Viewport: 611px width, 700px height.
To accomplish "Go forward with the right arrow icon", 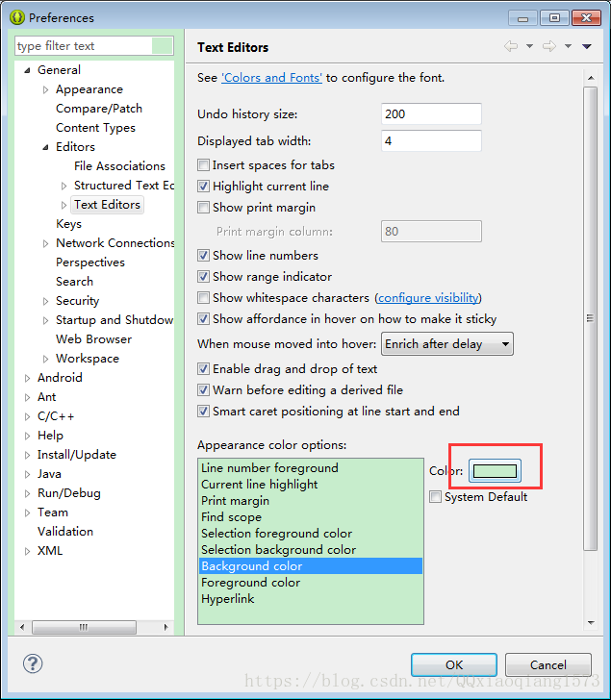I will tap(549, 46).
